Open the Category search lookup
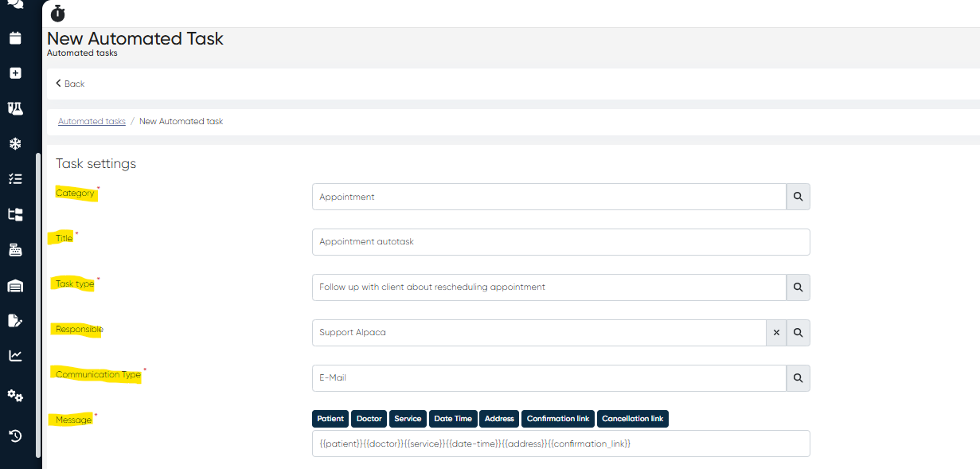The width and height of the screenshot is (980, 469). tap(798, 197)
